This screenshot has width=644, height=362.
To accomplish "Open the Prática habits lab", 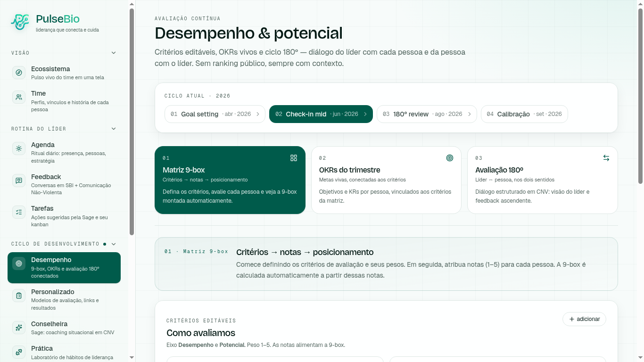I will (64, 352).
